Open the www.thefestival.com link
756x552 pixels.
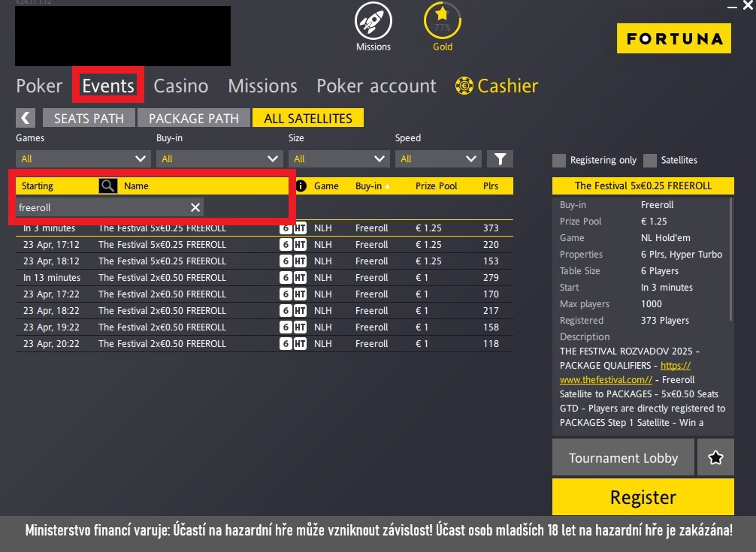pyautogui.click(x=605, y=379)
